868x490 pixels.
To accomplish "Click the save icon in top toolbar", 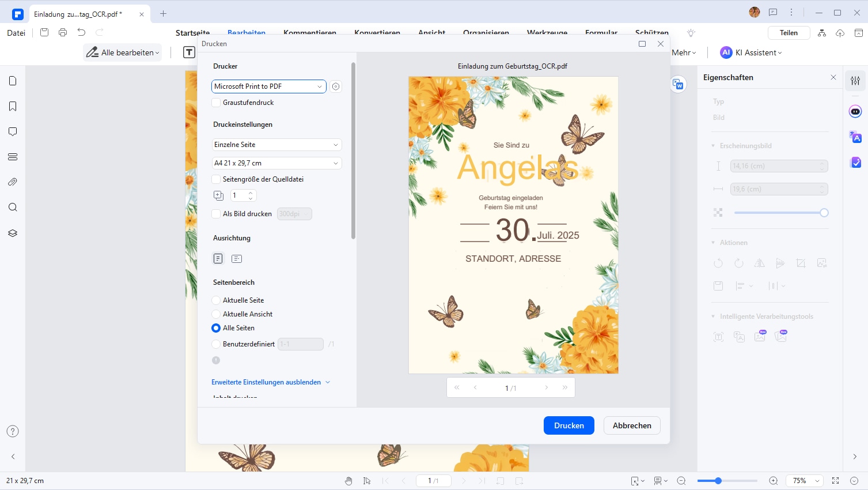I will pos(44,32).
